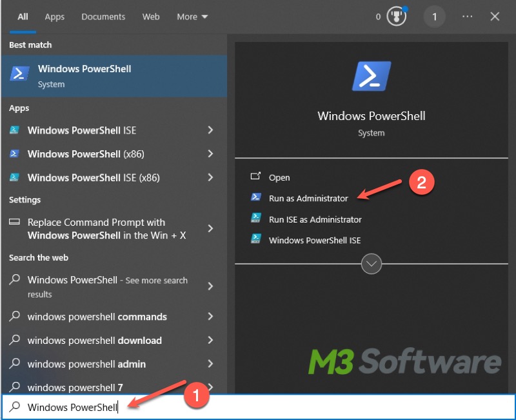Click magnifier icon beside 'windows powershell commands'
Screen dimensions: 516x420
click(x=14, y=316)
